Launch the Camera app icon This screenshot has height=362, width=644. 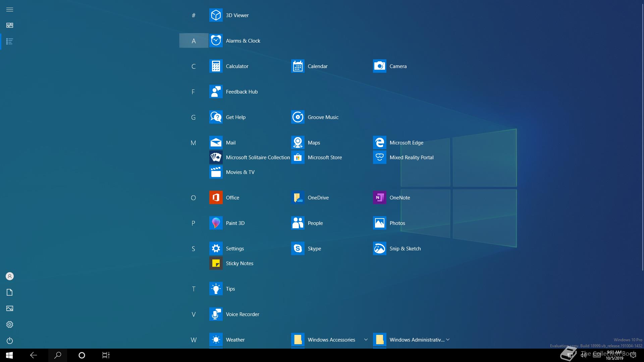[x=379, y=66]
